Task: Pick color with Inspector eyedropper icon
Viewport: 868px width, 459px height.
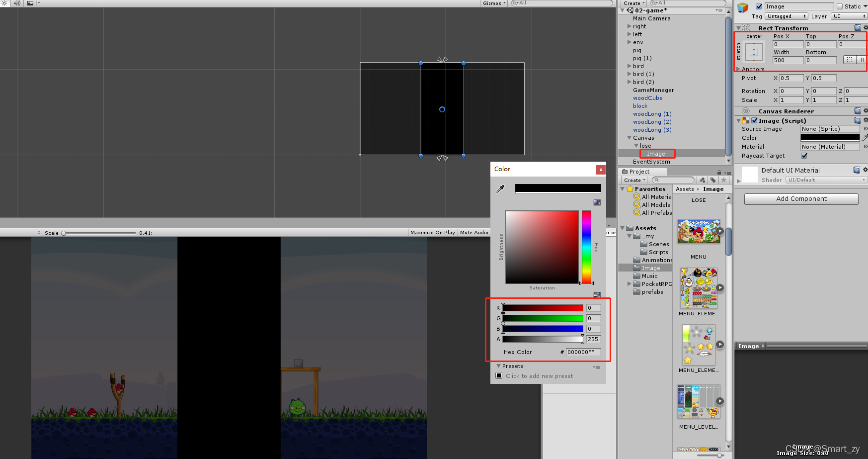Action: [865, 138]
